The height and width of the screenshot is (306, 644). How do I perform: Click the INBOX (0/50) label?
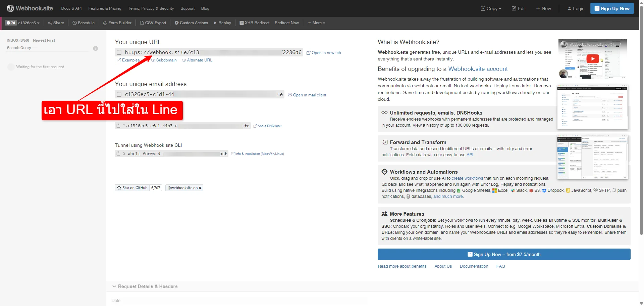pos(18,40)
